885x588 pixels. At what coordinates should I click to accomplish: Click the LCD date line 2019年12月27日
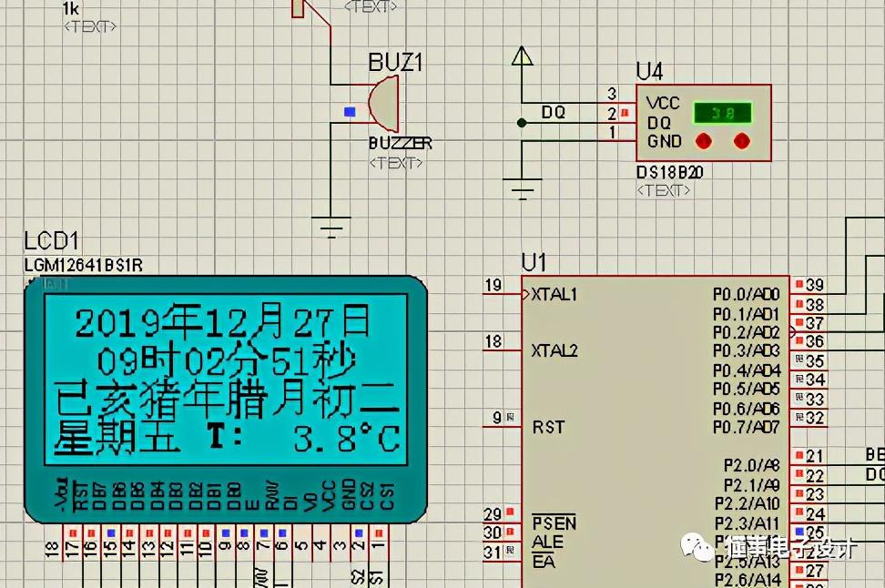223,320
